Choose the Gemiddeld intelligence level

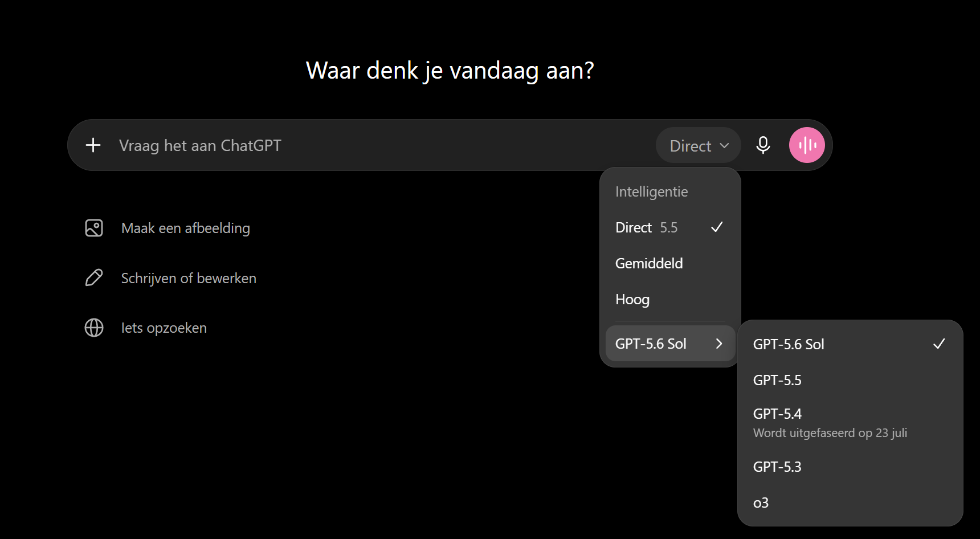click(x=670, y=263)
